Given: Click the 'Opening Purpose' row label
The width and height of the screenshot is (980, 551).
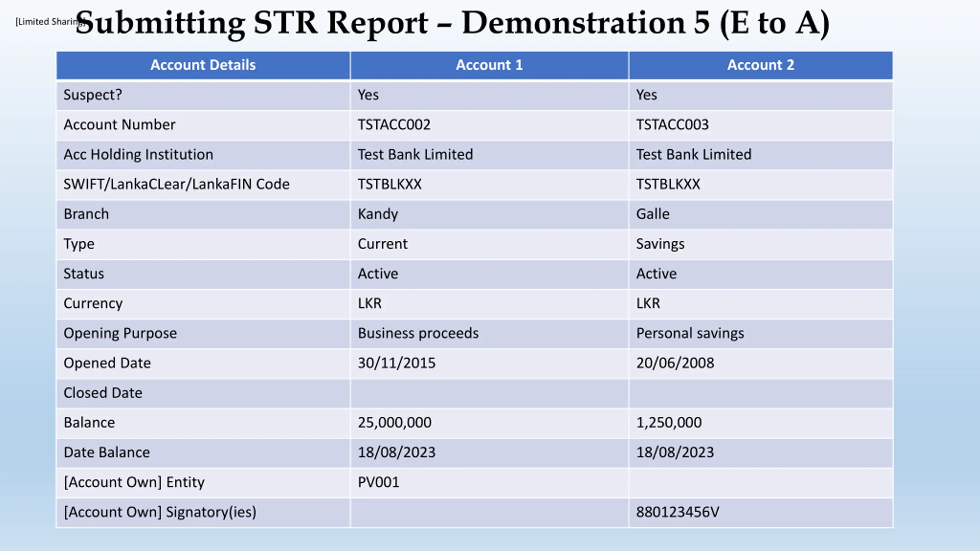Looking at the screenshot, I should point(120,334).
